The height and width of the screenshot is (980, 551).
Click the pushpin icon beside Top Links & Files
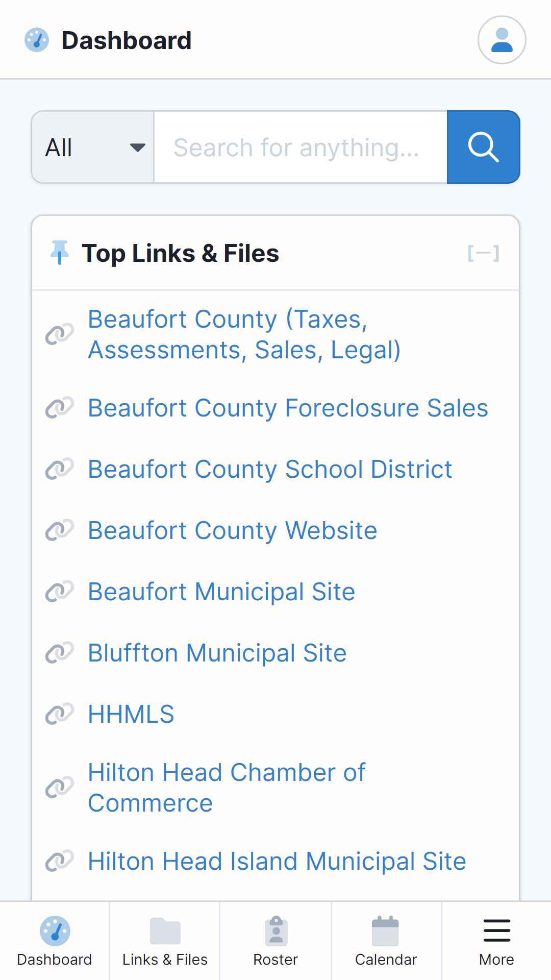[x=60, y=253]
